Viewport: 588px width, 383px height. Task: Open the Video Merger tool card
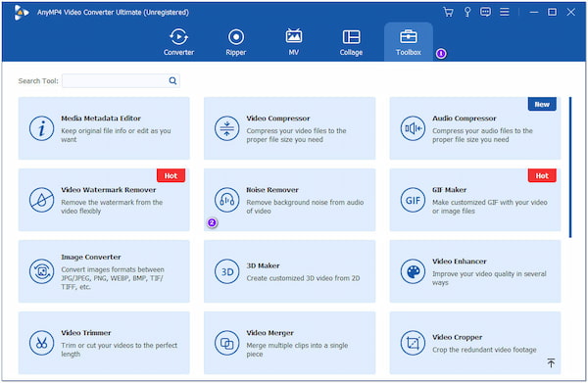tap(289, 343)
